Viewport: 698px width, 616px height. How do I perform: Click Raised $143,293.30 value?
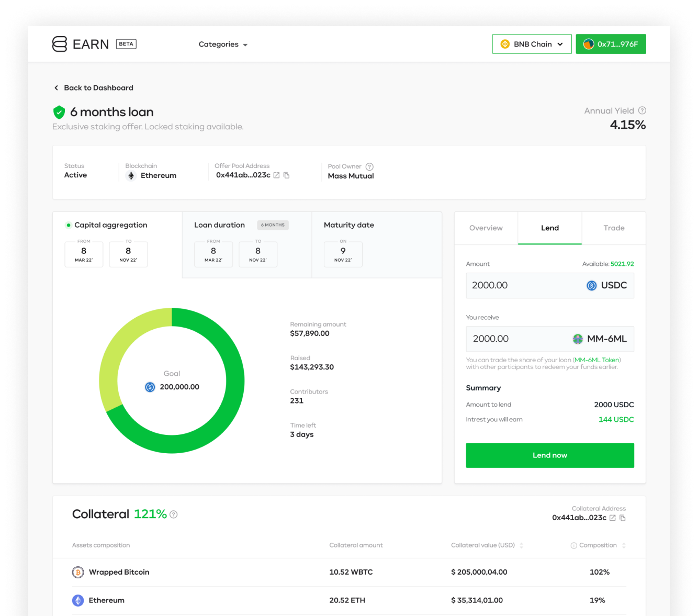point(312,367)
